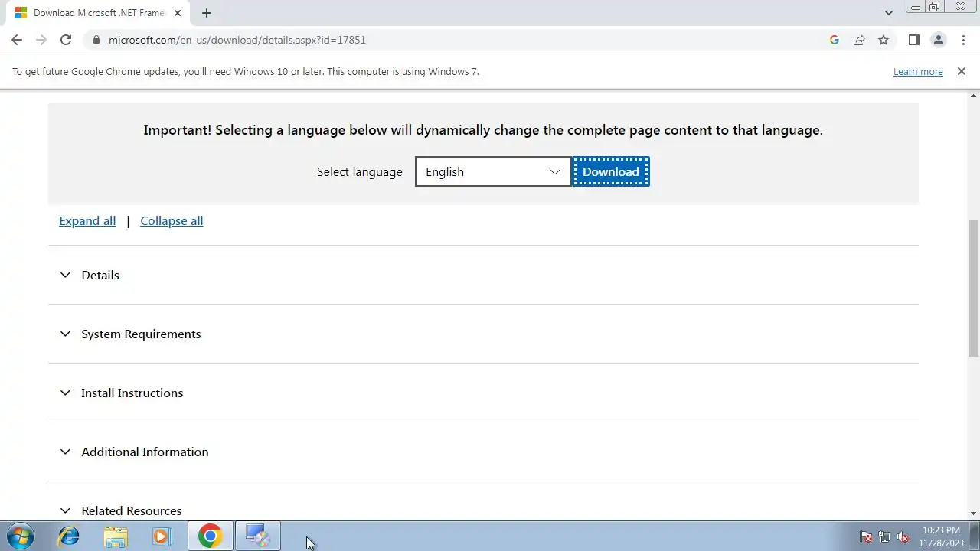Select the Download Microsoft .NET tab

pos(99,13)
